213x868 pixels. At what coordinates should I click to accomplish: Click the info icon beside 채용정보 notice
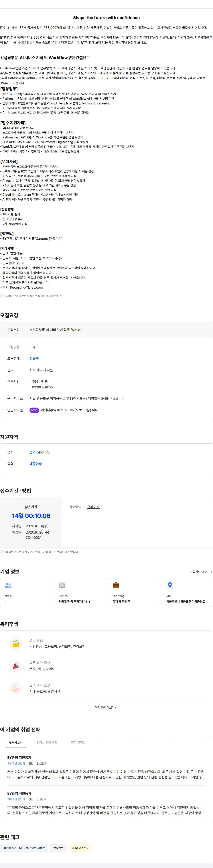click(x=3, y=296)
